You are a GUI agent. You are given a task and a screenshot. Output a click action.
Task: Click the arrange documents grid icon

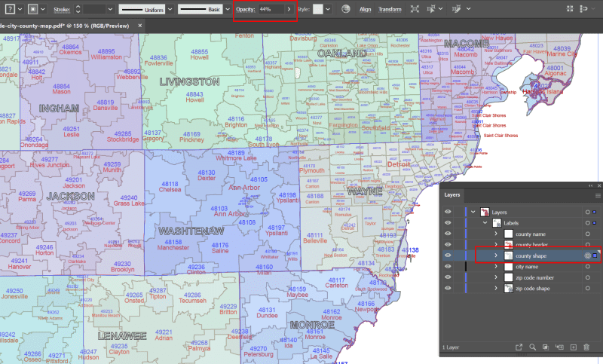570,8
